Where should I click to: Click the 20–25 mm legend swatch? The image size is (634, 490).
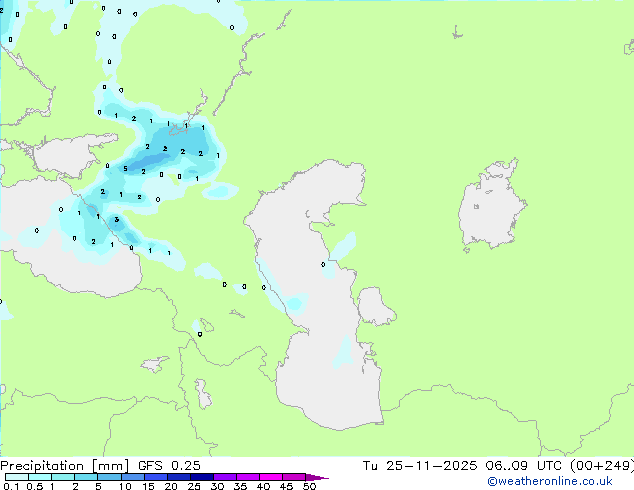(179, 477)
